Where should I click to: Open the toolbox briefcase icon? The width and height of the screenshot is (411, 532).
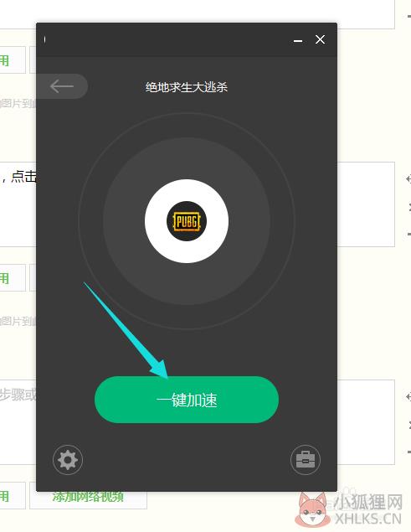[x=306, y=460]
